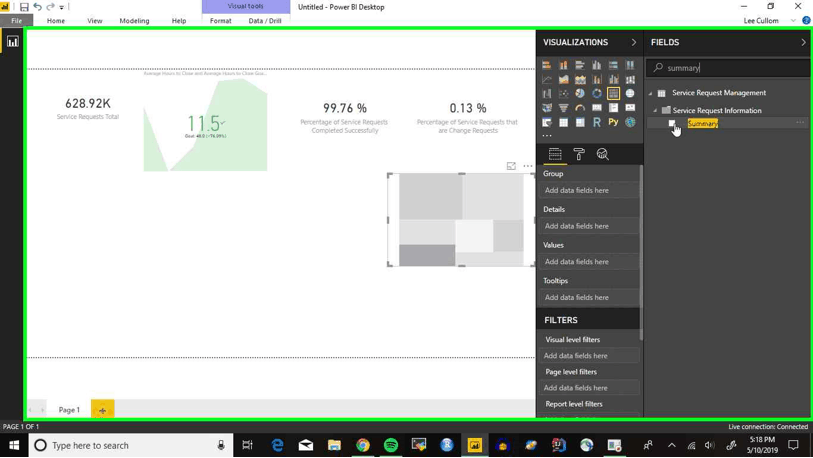The width and height of the screenshot is (813, 458).
Task: Select the 100% stacked bar chart visualization
Action: [x=613, y=65]
